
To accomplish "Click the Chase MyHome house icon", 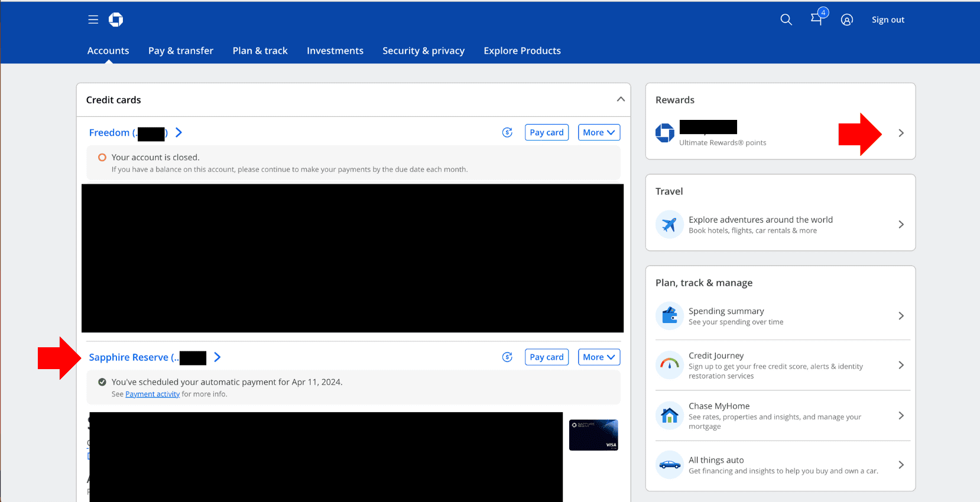I will [669, 416].
